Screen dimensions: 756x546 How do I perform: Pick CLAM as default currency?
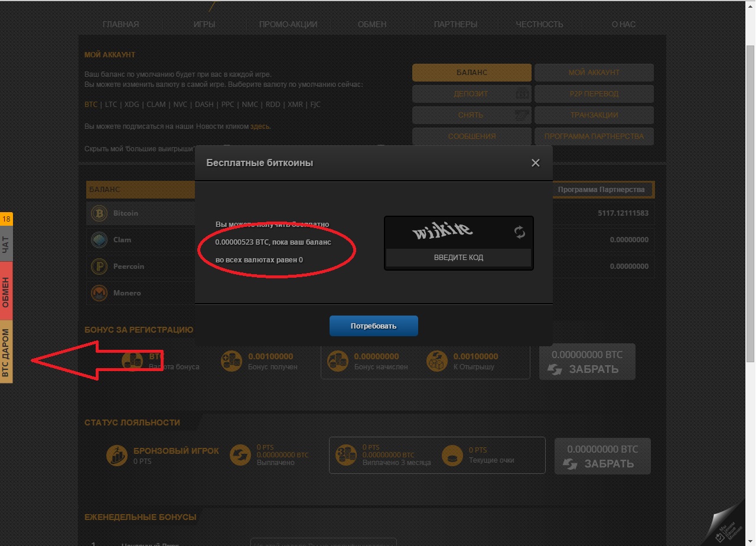point(156,105)
